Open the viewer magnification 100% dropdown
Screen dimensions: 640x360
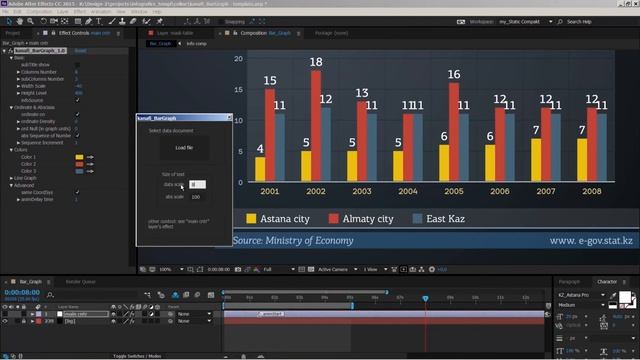point(171,269)
